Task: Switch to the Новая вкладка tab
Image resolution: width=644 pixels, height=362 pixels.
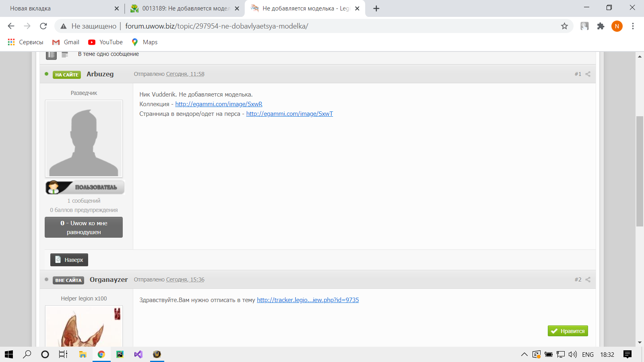Action: coord(60,8)
